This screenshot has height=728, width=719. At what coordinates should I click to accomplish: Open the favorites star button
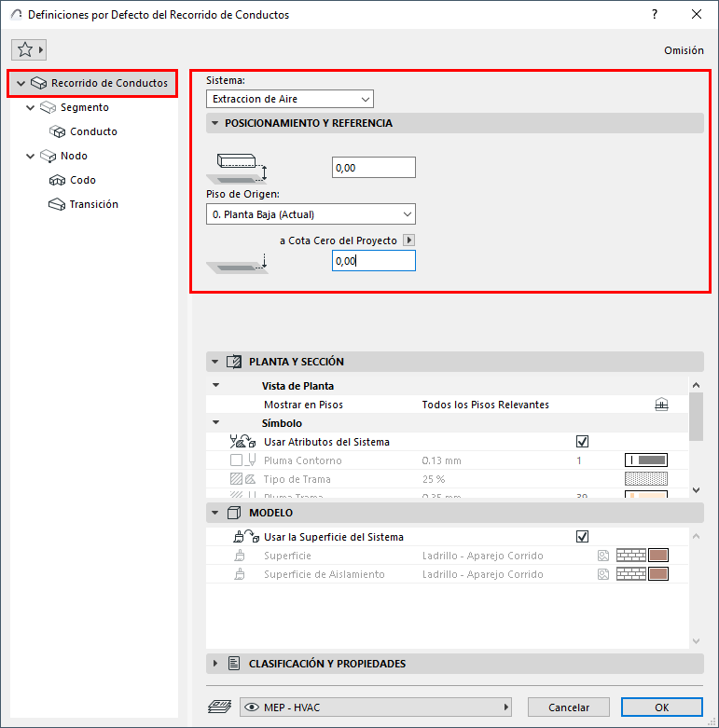[x=29, y=49]
